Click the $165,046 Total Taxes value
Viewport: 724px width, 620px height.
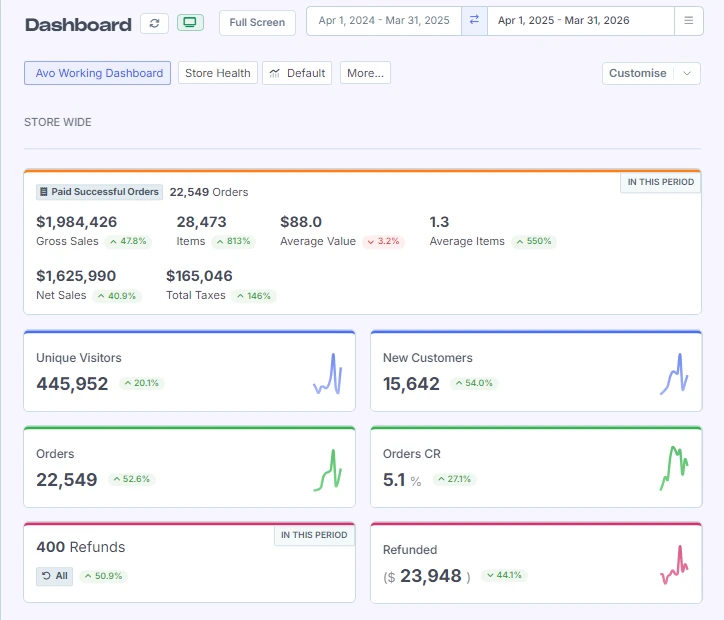click(x=199, y=276)
